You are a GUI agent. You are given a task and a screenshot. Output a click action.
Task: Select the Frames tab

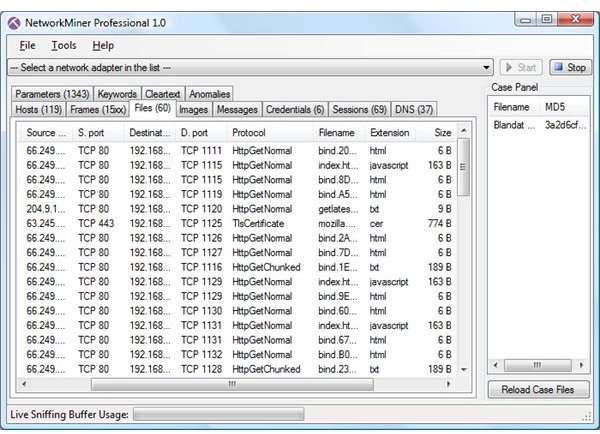pos(98,110)
